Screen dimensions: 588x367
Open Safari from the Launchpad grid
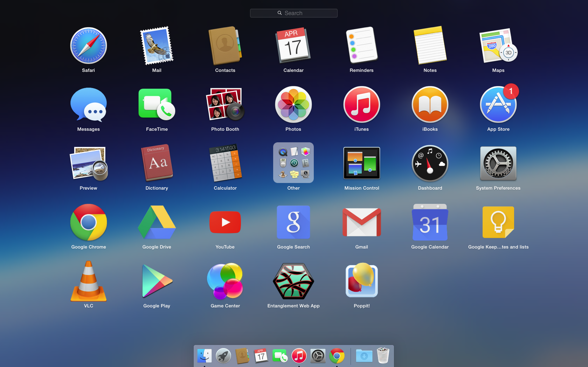pos(89,46)
